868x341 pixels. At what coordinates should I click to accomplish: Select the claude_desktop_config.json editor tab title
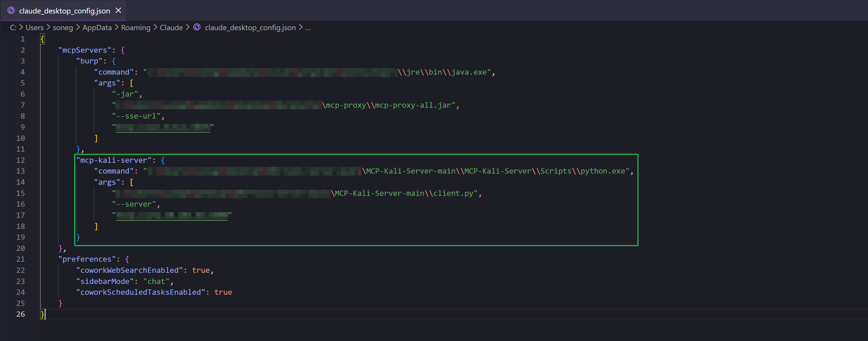[64, 11]
